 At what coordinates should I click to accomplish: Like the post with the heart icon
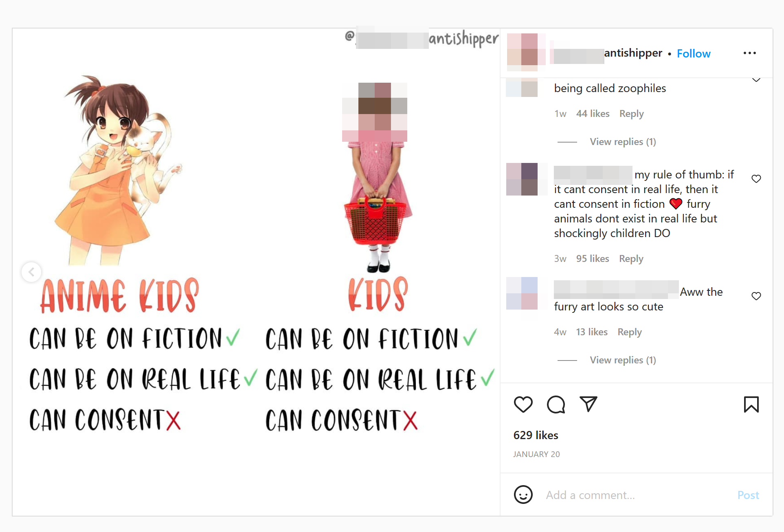(523, 404)
